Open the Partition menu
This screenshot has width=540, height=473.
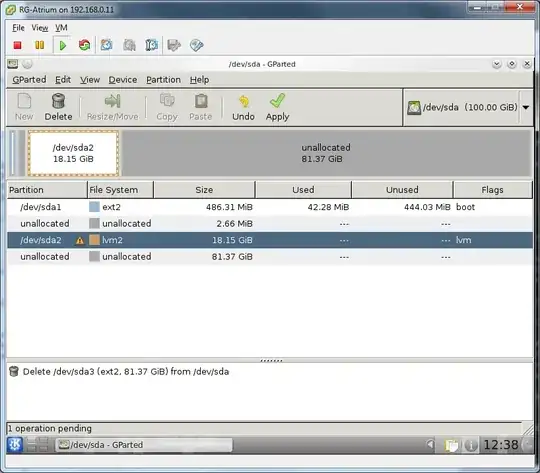[x=163, y=80]
